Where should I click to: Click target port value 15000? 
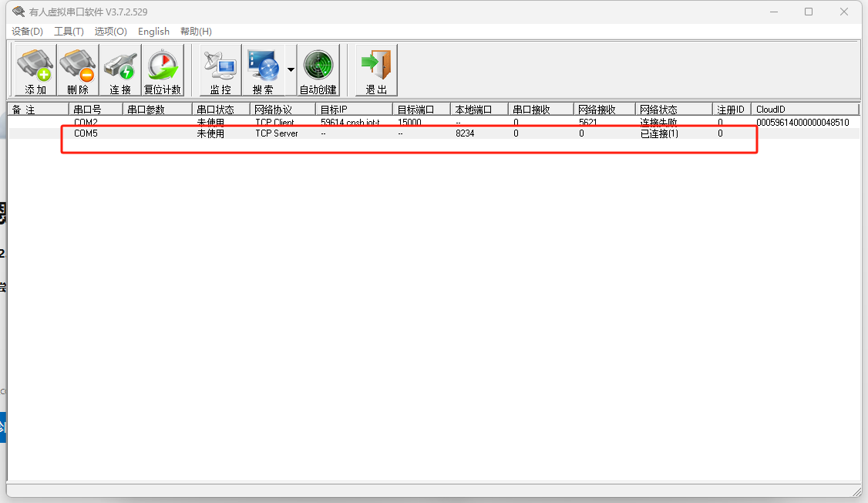point(409,122)
